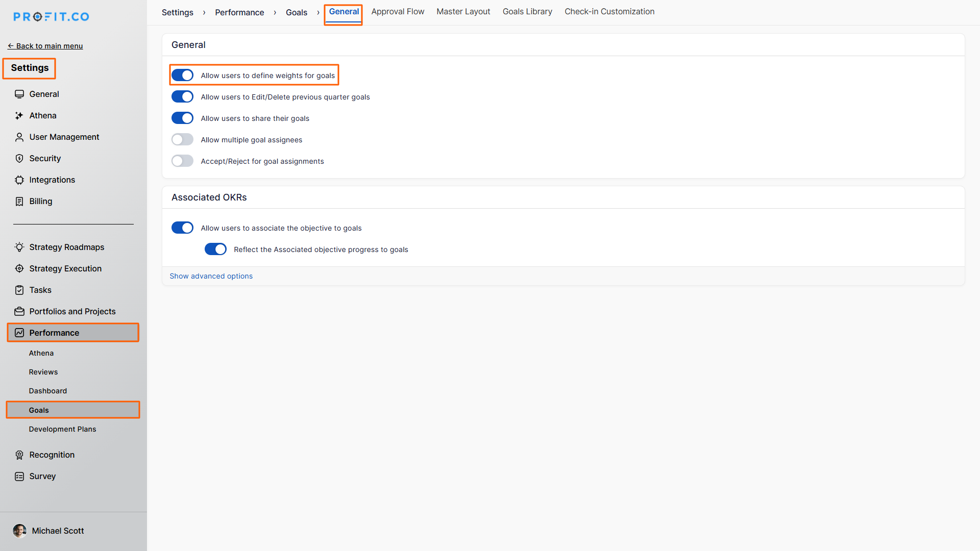Turn on Accept/Reject for goal assignments
This screenshot has height=551, width=980.
click(182, 161)
